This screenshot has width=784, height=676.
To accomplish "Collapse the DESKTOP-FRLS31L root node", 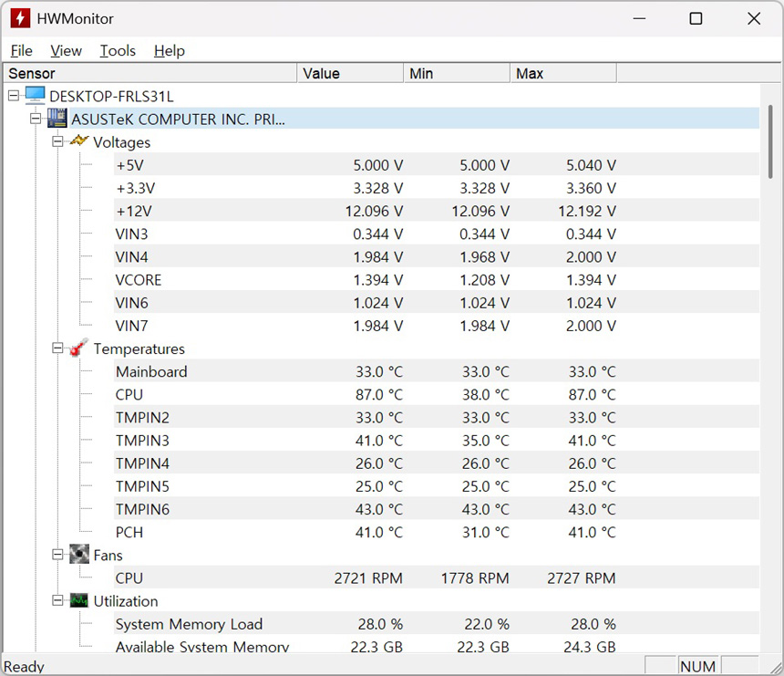I will pos(13,96).
